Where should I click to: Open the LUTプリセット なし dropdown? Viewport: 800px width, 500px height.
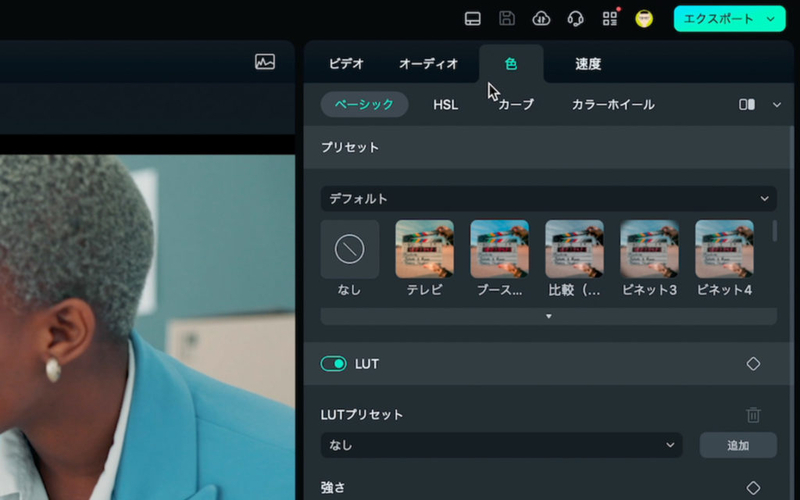point(502,445)
